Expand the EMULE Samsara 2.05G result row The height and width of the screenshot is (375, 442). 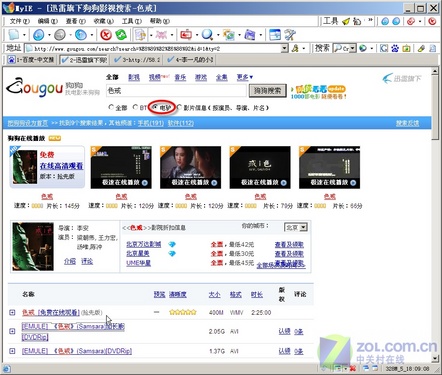coord(12,331)
